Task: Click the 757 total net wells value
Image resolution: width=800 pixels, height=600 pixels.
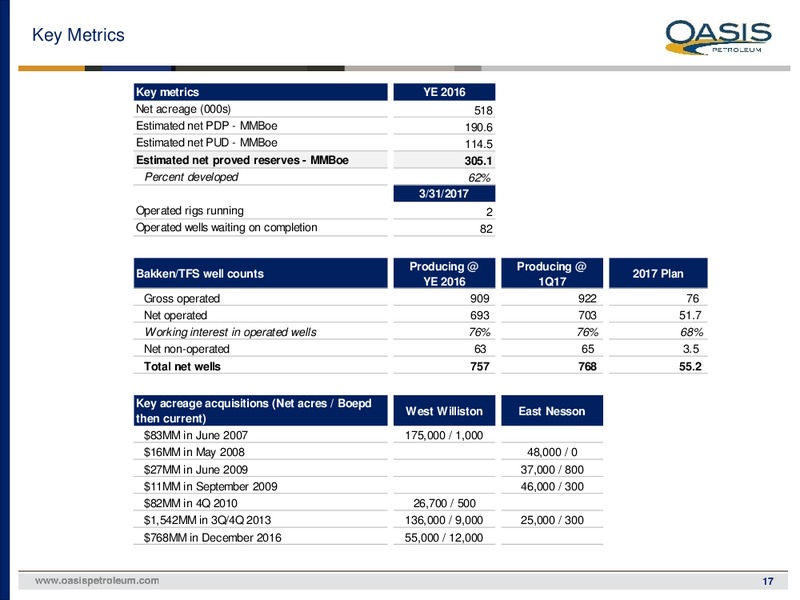Action: (x=480, y=366)
